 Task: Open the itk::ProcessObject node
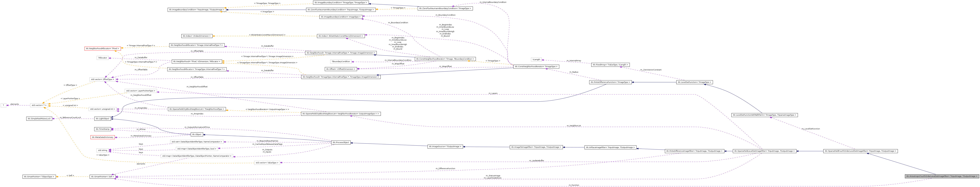[x=341, y=143]
